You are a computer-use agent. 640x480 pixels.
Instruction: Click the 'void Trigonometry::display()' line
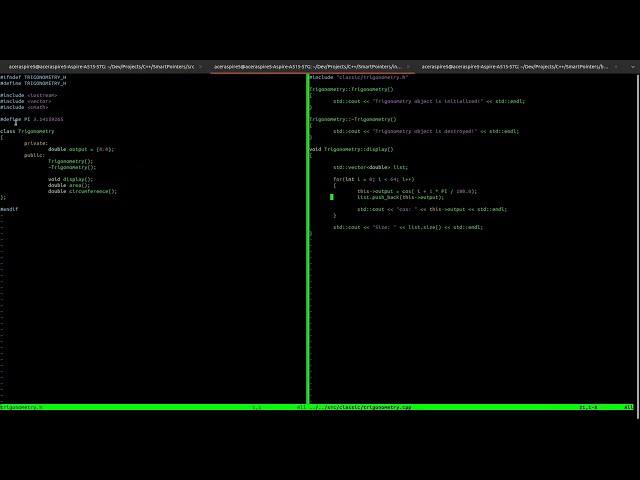click(x=351, y=149)
